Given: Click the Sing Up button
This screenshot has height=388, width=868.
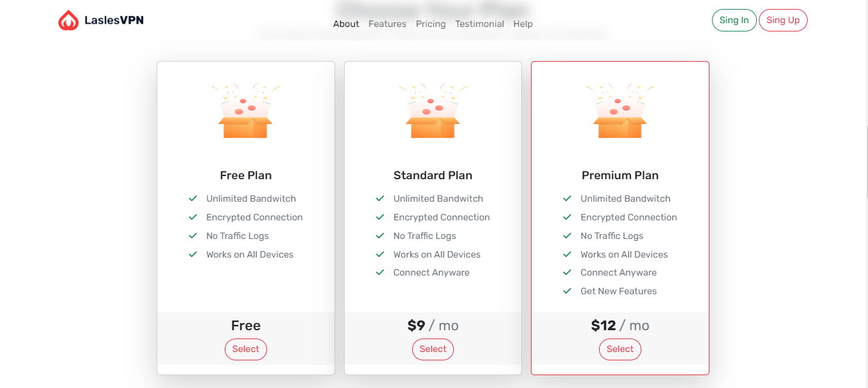Looking at the screenshot, I should click(x=783, y=20).
